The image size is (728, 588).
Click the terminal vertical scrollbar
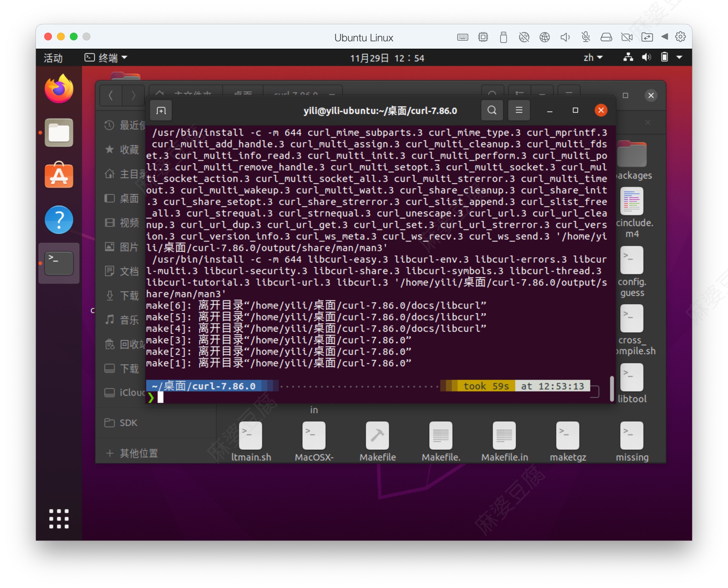point(612,388)
